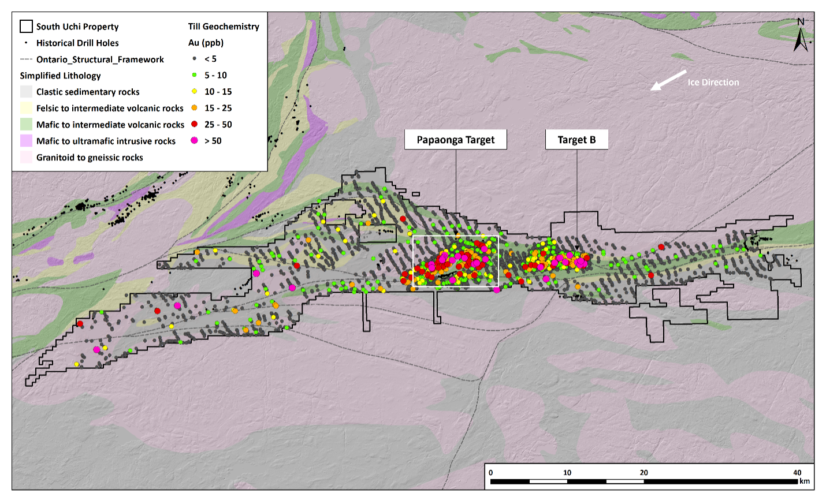Click the Mafic to ultramafic intrusive rocks swatch
This screenshot has height=504, width=826.
(x=26, y=140)
